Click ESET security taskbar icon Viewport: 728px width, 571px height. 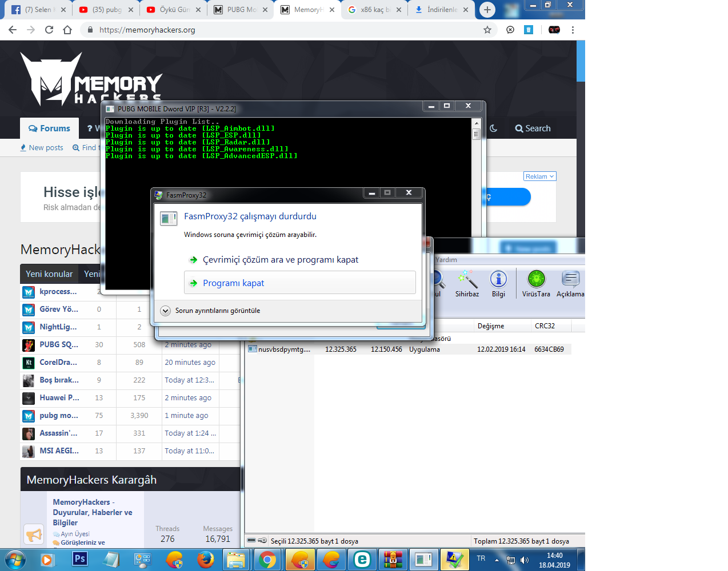pyautogui.click(x=362, y=560)
